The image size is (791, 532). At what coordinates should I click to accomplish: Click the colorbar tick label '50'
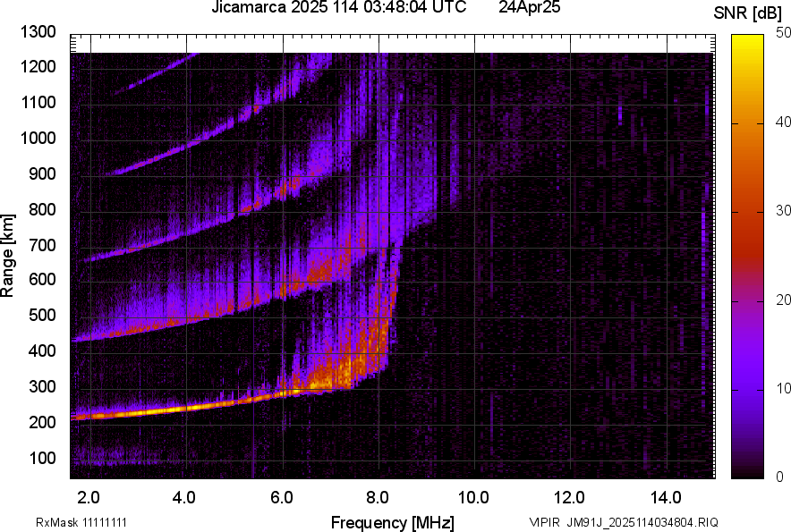tap(783, 33)
